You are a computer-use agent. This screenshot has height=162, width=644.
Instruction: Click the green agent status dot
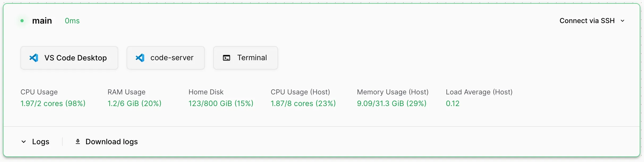pos(22,21)
